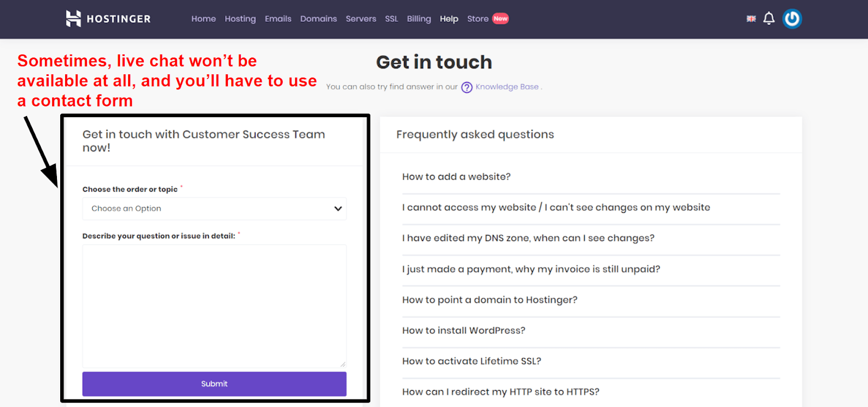Image resolution: width=868 pixels, height=407 pixels.
Task: Open FAQ How to install WordPress
Action: tap(464, 330)
